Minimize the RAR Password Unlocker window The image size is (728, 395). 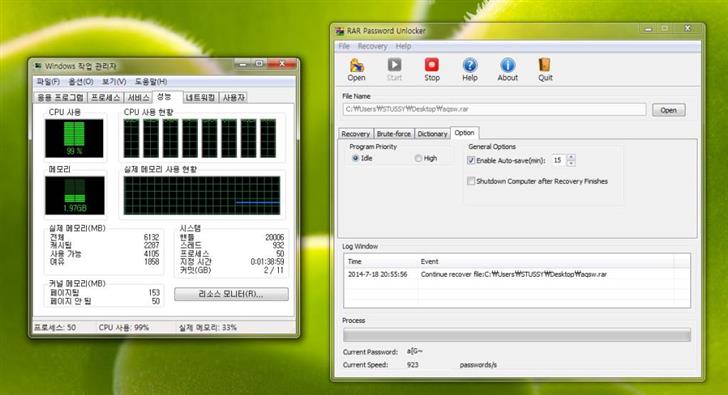[x=648, y=29]
